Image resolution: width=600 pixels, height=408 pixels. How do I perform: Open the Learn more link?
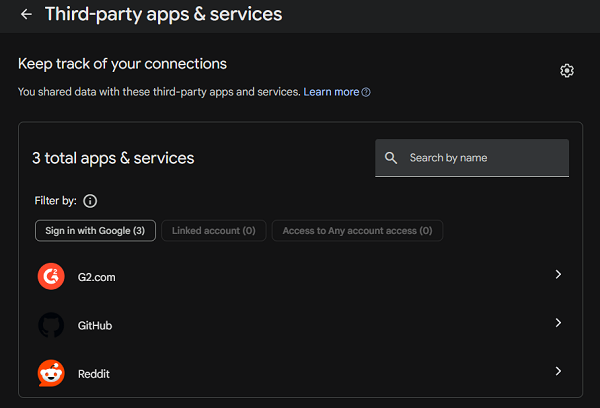pos(331,92)
